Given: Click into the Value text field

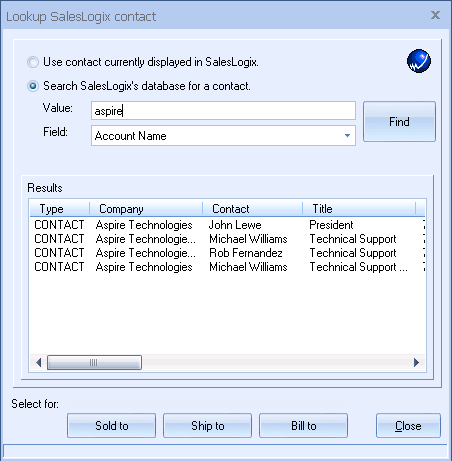Looking at the screenshot, I should [223, 111].
